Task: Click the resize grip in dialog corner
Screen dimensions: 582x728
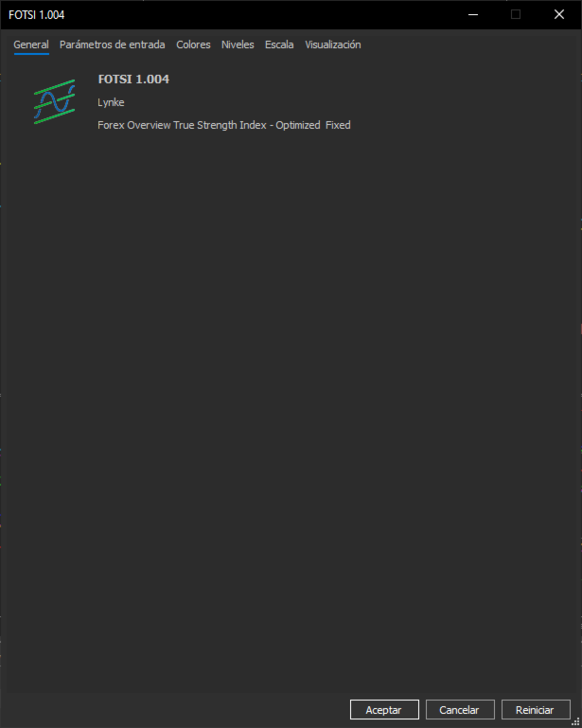Action: [575, 721]
